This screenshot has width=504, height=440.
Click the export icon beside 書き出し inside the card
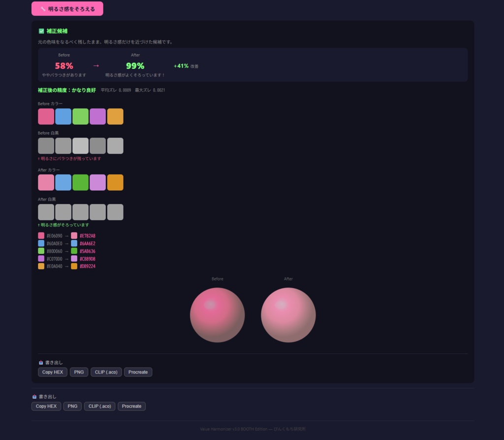click(x=41, y=363)
